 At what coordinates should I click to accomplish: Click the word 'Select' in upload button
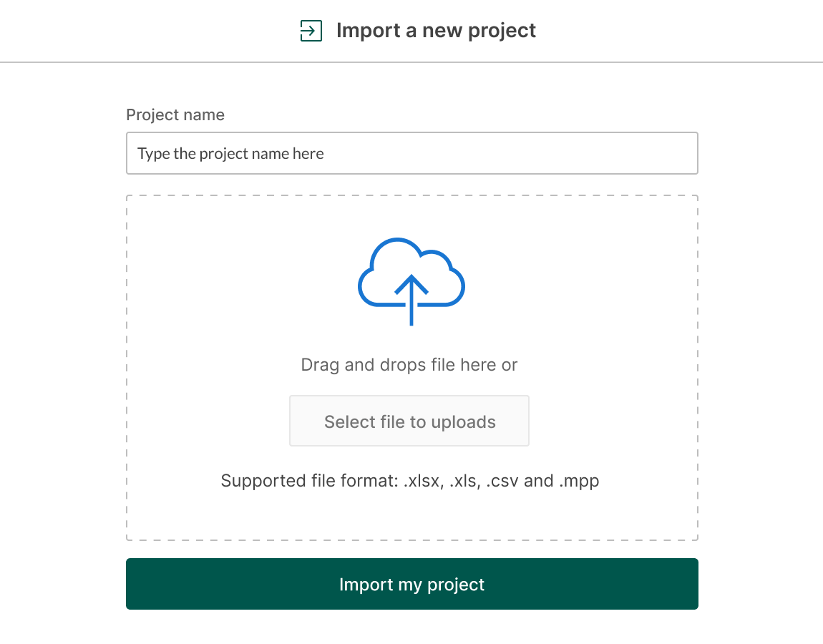coord(349,422)
